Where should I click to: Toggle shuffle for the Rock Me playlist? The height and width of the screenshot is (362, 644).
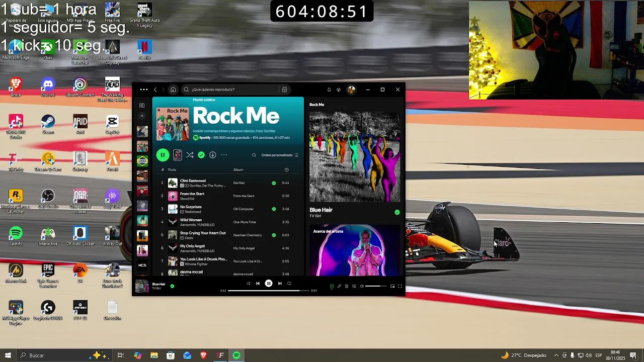(x=190, y=155)
